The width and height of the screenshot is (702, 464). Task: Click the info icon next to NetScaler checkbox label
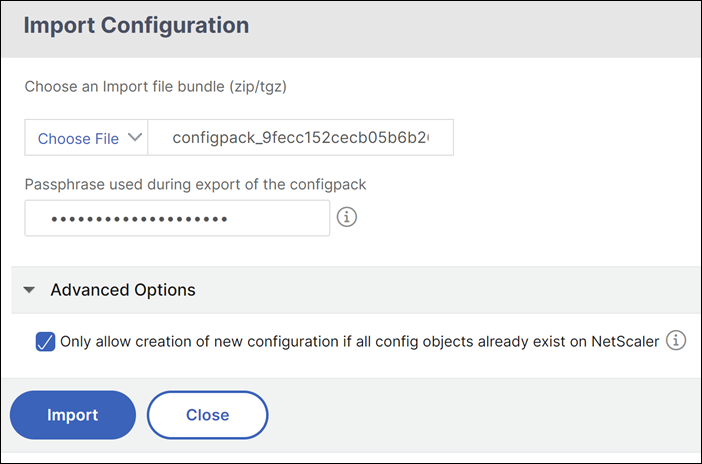pyautogui.click(x=676, y=340)
